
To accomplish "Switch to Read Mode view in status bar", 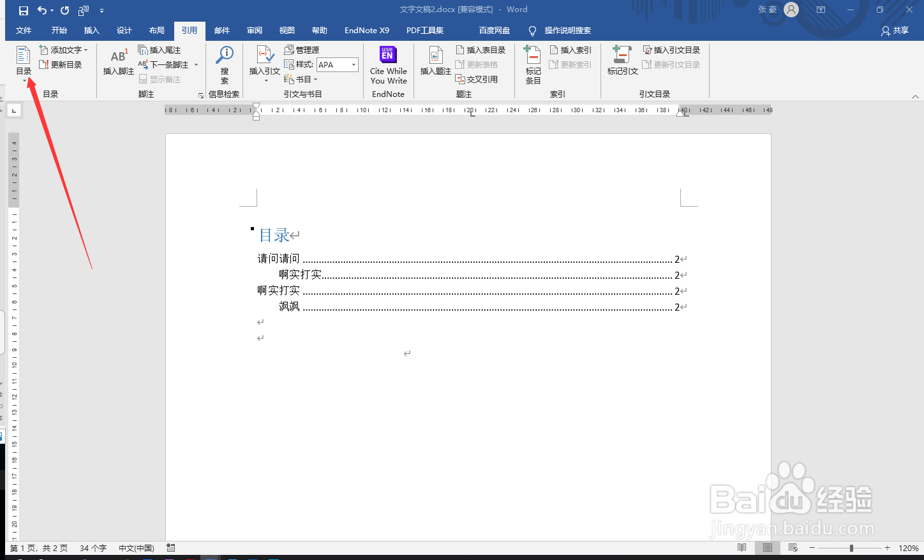I will pos(741,548).
